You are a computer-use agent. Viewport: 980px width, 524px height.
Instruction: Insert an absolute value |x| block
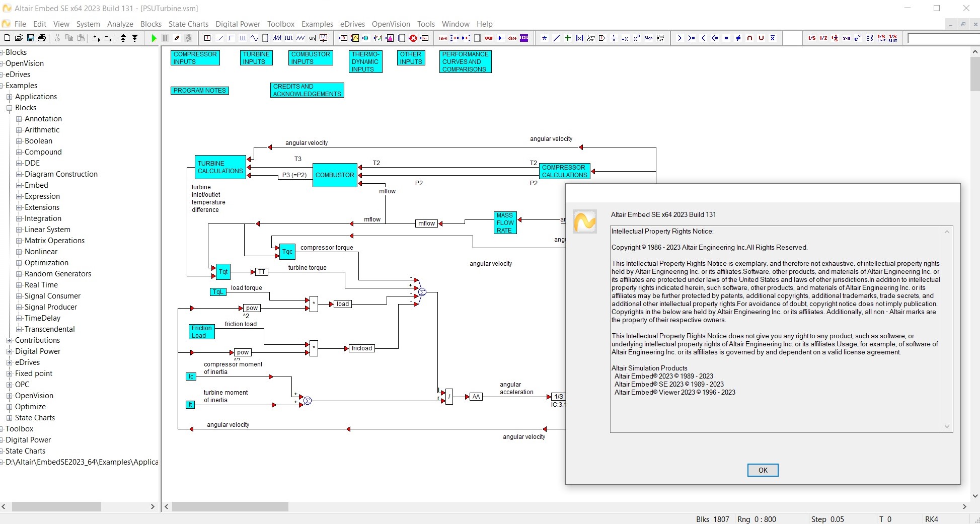pyautogui.click(x=579, y=38)
